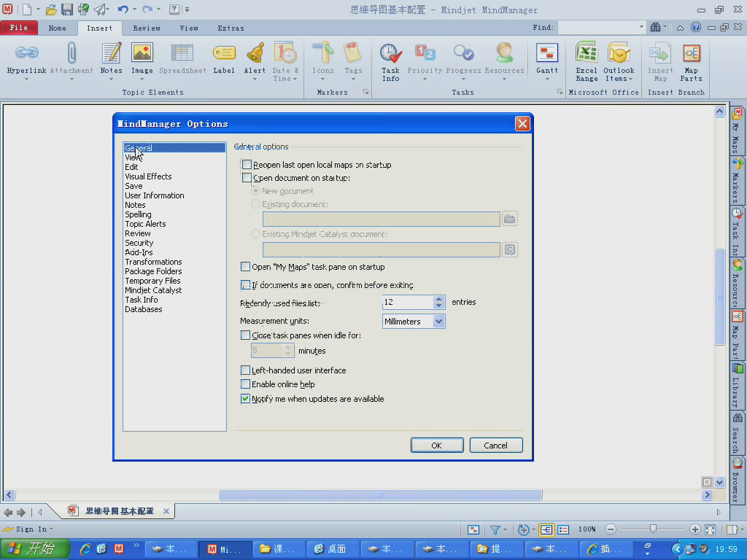Open Task Info in the ribbon
The height and width of the screenshot is (560, 747).
391,62
